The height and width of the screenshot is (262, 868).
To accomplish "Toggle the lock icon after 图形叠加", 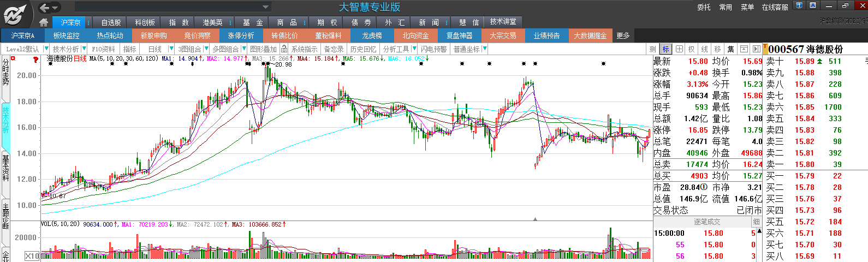I will [x=284, y=49].
